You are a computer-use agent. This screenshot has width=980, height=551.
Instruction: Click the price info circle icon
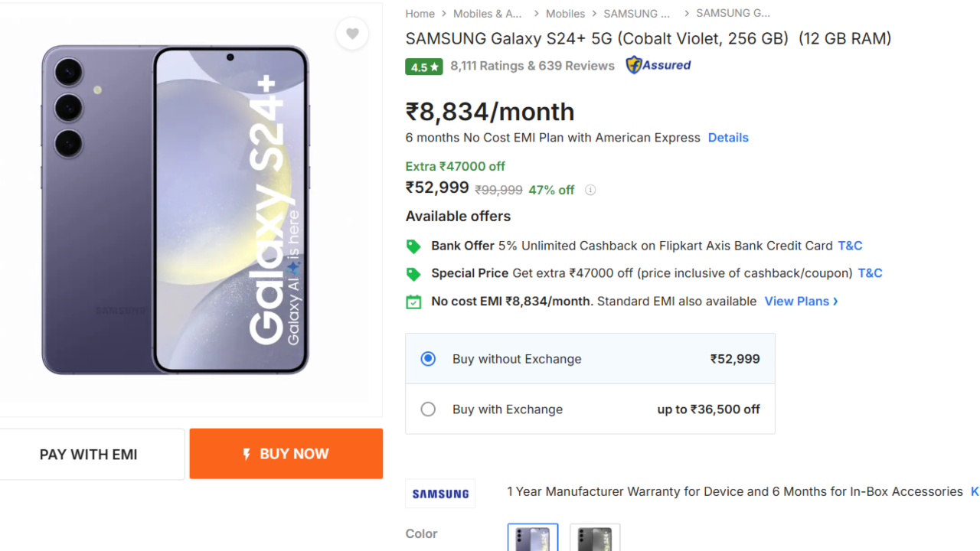pos(590,191)
